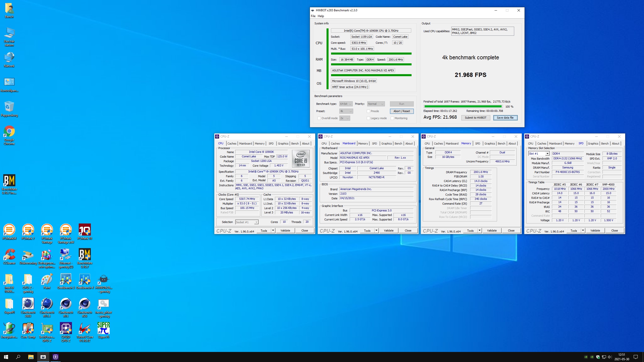Click Close in CPU-Z CPU window
This screenshot has width=644, height=362.
point(305,231)
